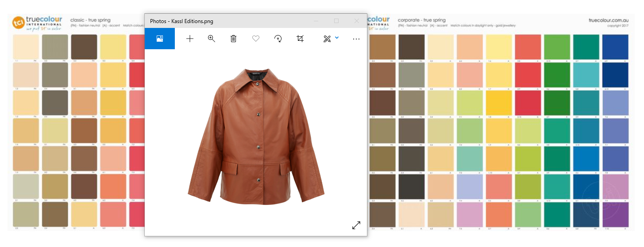The image size is (644, 247).
Task: Click the truecolour.com.au text
Action: pos(609,20)
